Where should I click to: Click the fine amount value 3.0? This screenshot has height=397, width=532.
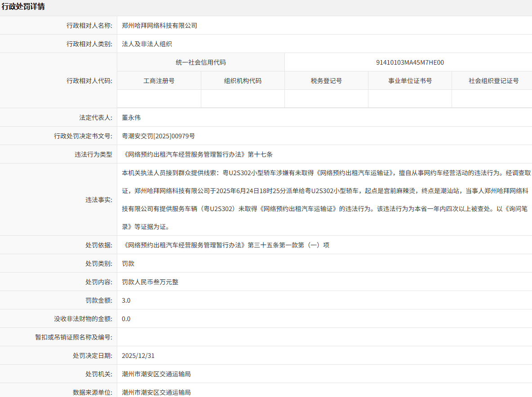[x=126, y=300]
